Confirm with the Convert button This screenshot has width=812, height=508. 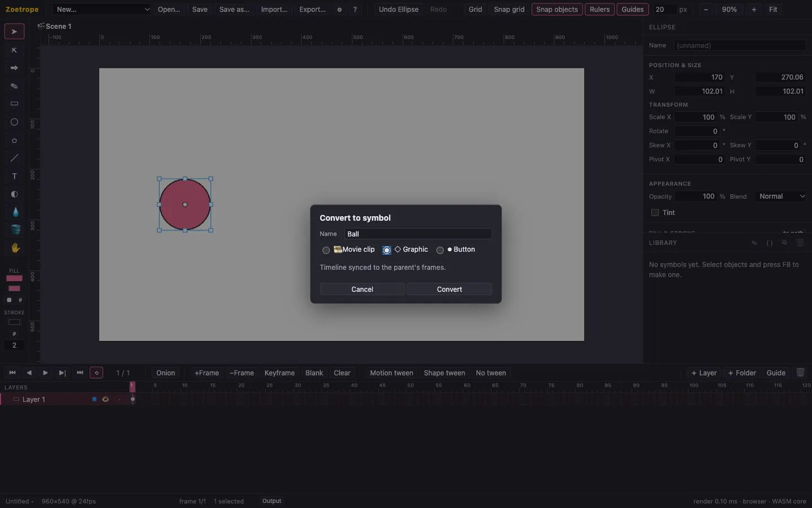tap(449, 289)
